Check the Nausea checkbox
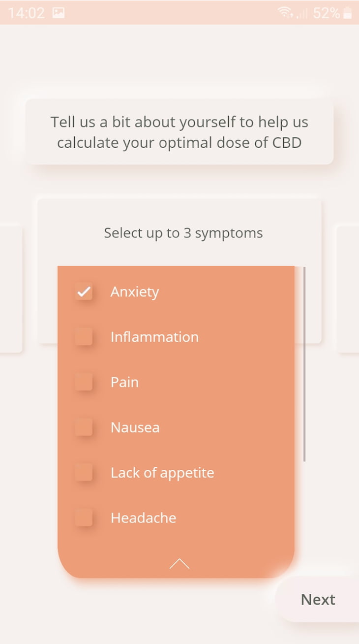This screenshot has width=359, height=644. pos(84,427)
